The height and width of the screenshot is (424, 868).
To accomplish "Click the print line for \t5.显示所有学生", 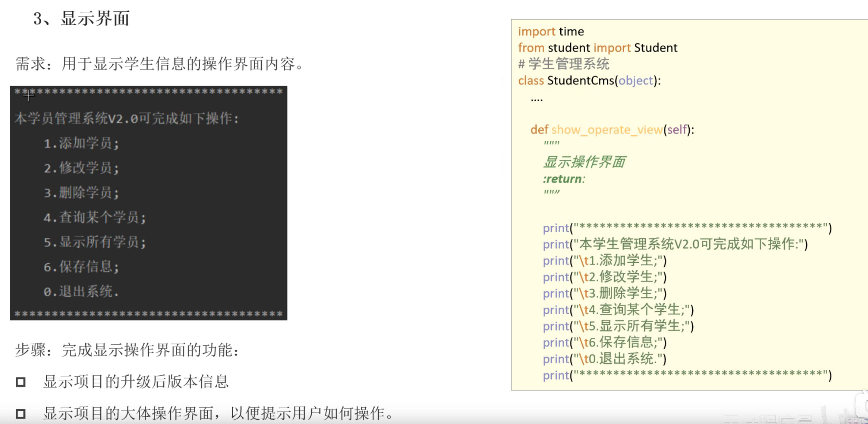I will [x=618, y=326].
